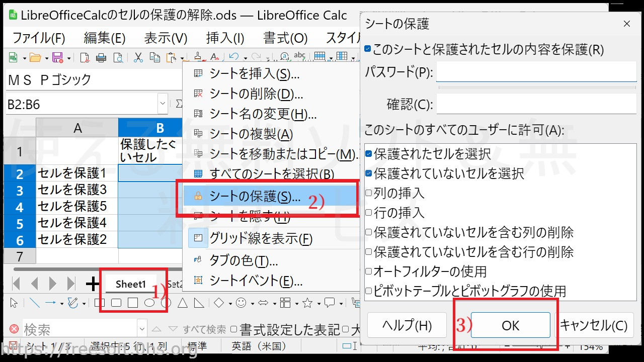Confirm sheet protection with OK button
Screen dimensions: 644x362
click(x=510, y=325)
